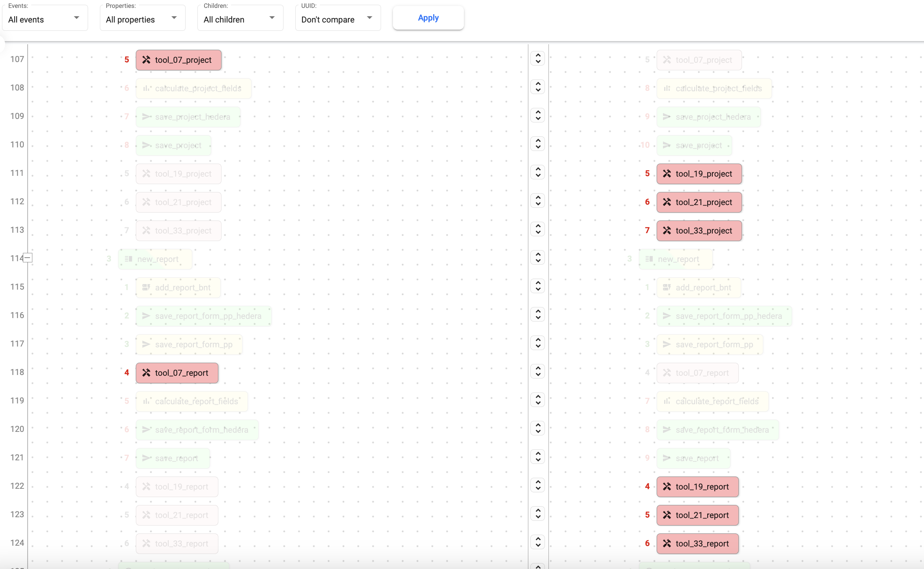Click the tool icon on tool_07_report block
Viewport: 924px width, 569px height.
[x=146, y=373]
